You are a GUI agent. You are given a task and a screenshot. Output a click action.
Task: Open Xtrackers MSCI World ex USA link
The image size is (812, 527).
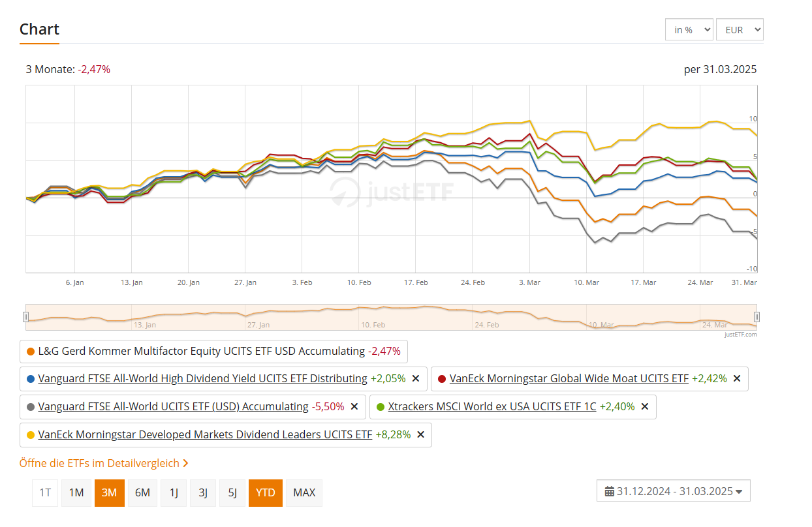coord(492,406)
